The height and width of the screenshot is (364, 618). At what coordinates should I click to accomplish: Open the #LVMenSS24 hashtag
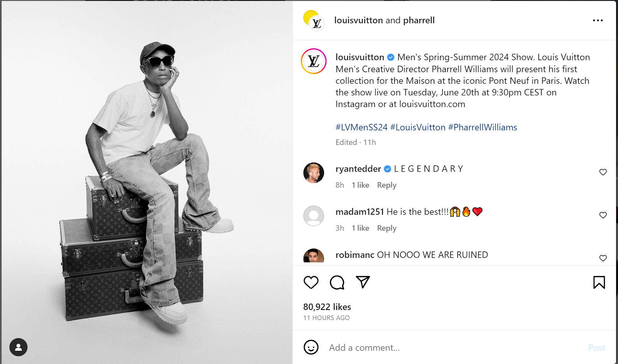point(361,127)
